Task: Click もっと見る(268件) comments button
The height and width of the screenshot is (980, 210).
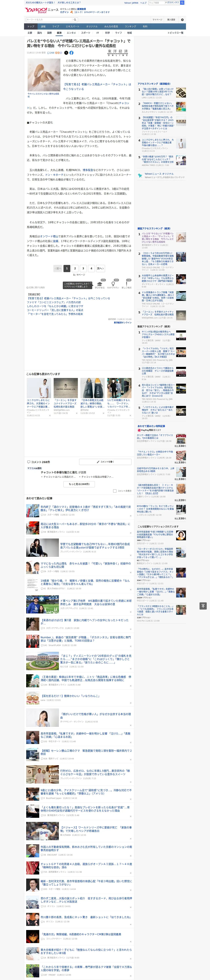Action: [79, 484]
